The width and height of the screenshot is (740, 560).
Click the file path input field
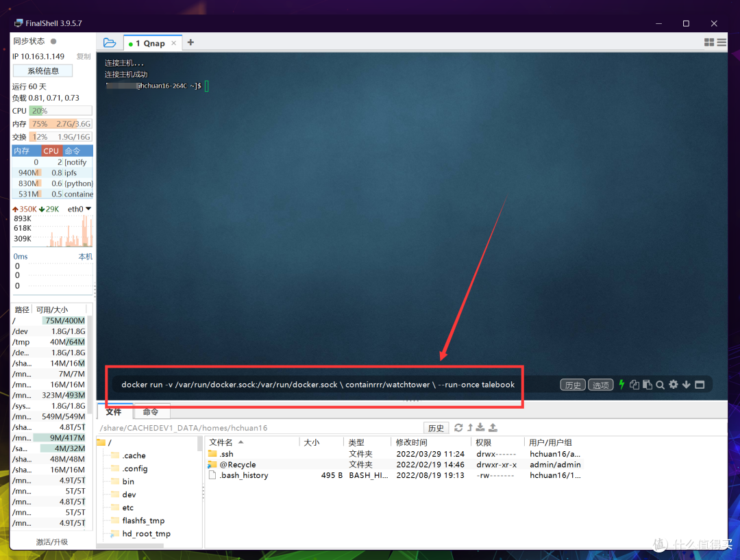tap(260, 428)
